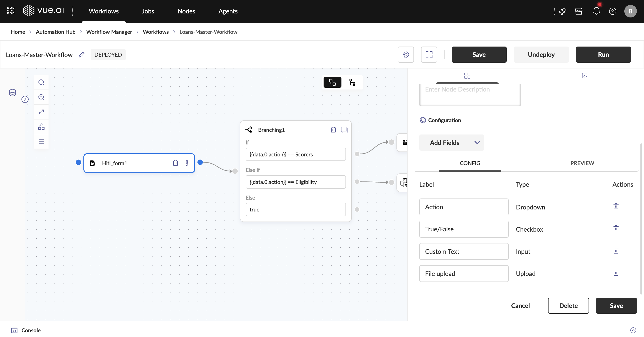644x337 pixels.
Task: Open the Add Fields dropdown
Action: tap(451, 143)
